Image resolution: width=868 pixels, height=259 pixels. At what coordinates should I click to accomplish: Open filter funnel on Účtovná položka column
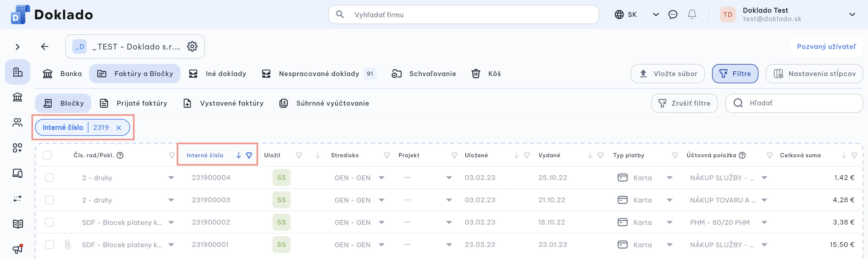click(x=770, y=155)
